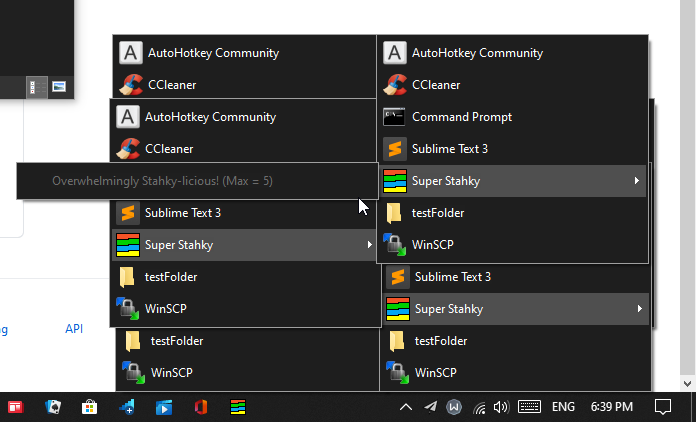
Task: Click the round W tray icon
Action: [x=454, y=407]
